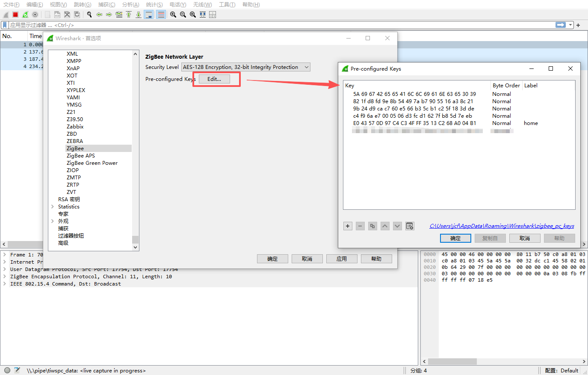588x375 pixels.
Task: Reset text to normal size
Action: [x=193, y=15]
